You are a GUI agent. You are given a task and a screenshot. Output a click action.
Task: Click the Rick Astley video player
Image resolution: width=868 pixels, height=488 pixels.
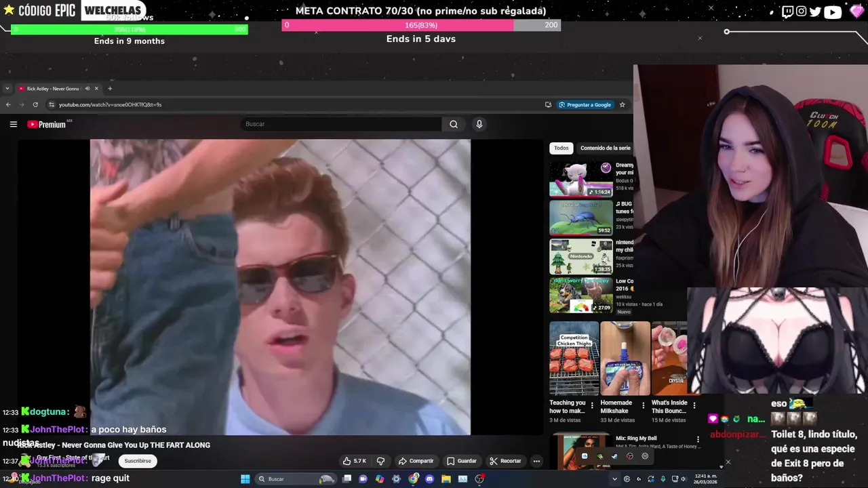(x=280, y=287)
